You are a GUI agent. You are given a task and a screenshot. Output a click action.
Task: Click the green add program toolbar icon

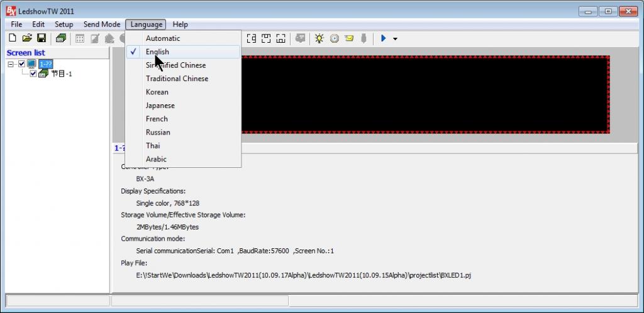(x=61, y=38)
